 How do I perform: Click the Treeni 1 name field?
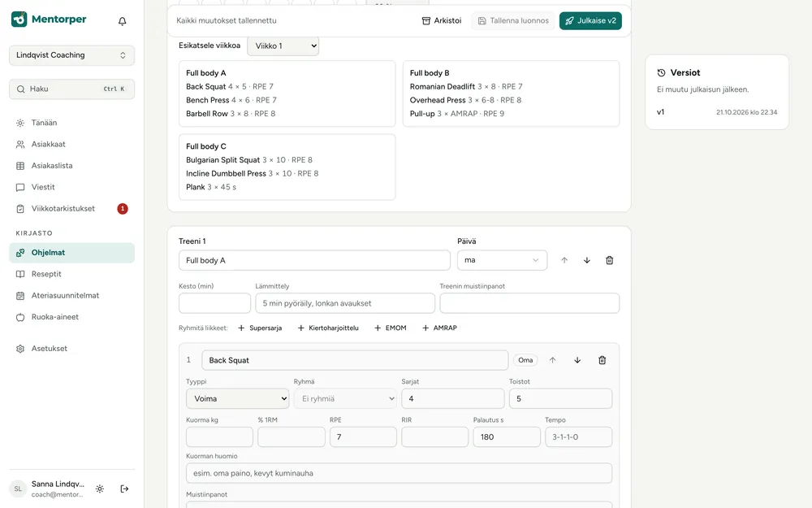point(314,260)
